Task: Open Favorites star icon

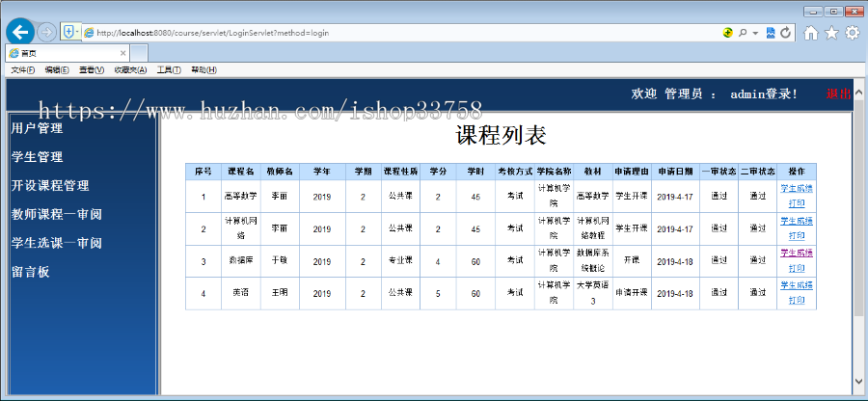Action: (x=831, y=33)
